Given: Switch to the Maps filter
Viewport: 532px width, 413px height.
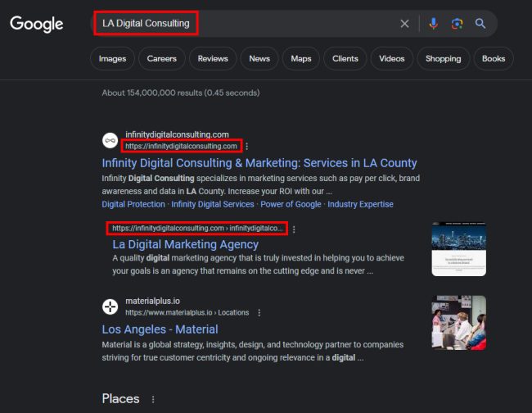Looking at the screenshot, I should (301, 59).
